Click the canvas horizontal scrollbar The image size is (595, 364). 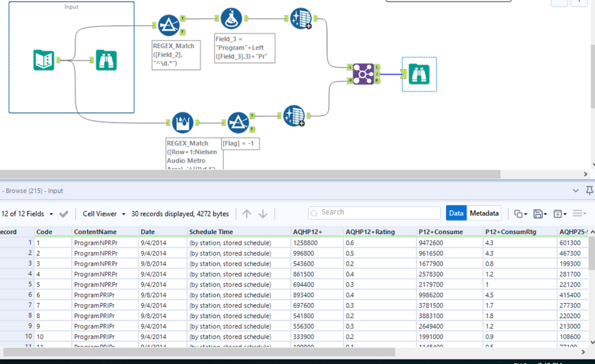pyautogui.click(x=250, y=175)
